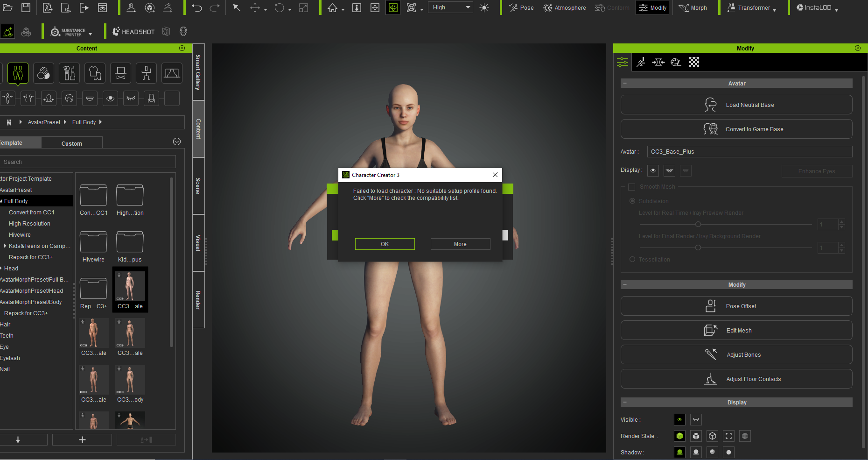Click More to check compatibility list
The height and width of the screenshot is (460, 868).
[460, 244]
